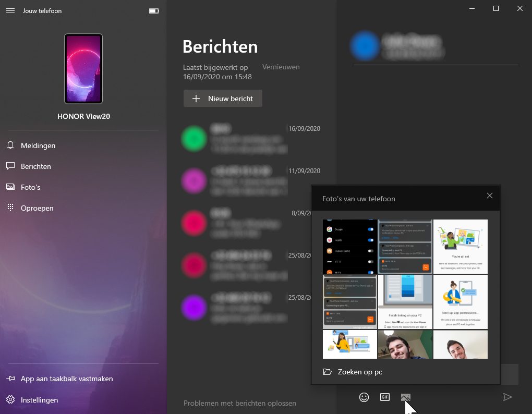Close the Foto's van uw telefoon popup
532x414 pixels.
tap(489, 196)
